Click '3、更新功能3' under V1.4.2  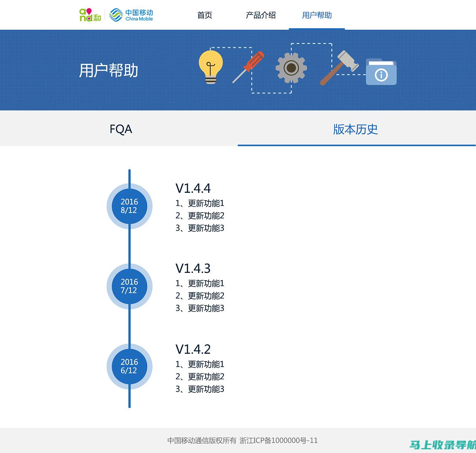[x=200, y=389]
